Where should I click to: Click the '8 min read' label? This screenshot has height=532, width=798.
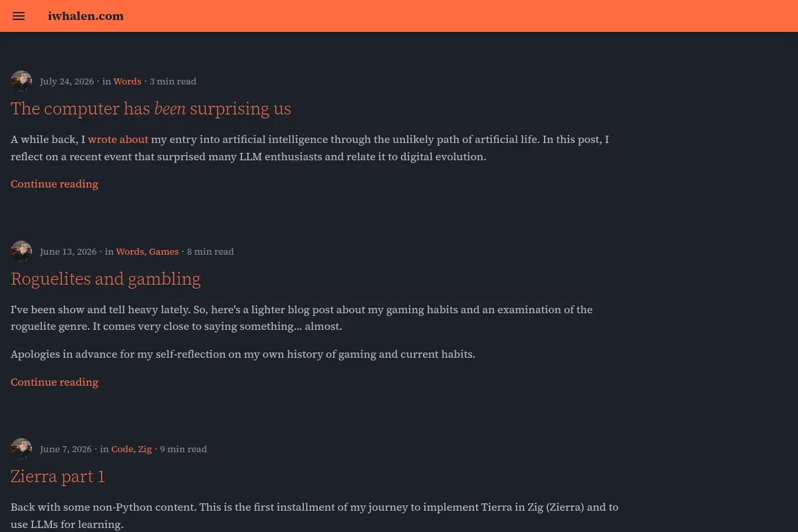210,251
